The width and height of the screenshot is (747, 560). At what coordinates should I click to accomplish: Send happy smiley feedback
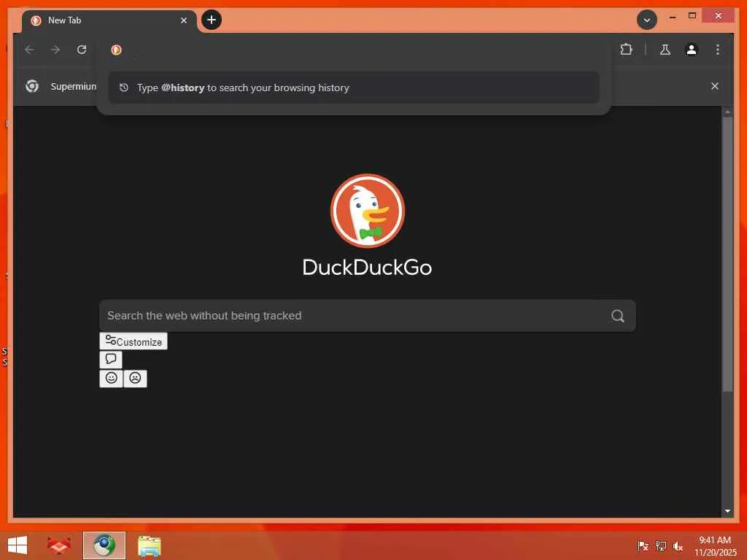(111, 378)
